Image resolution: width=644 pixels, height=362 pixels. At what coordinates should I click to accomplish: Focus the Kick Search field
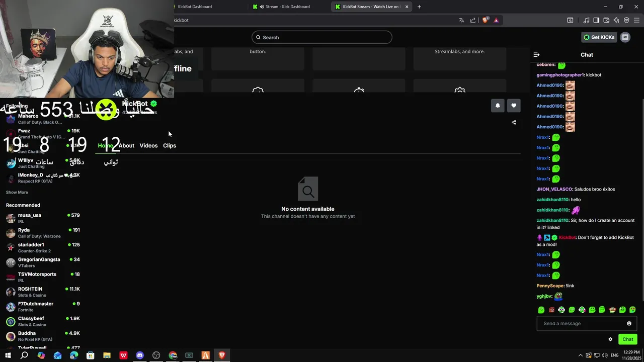pos(322,37)
